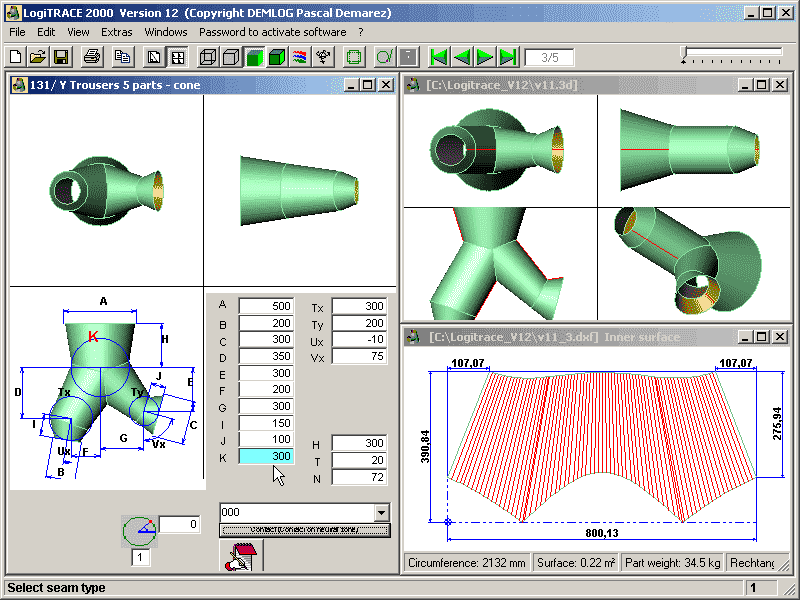Select green cube with textured top icon
800x600 pixels.
click(254, 57)
